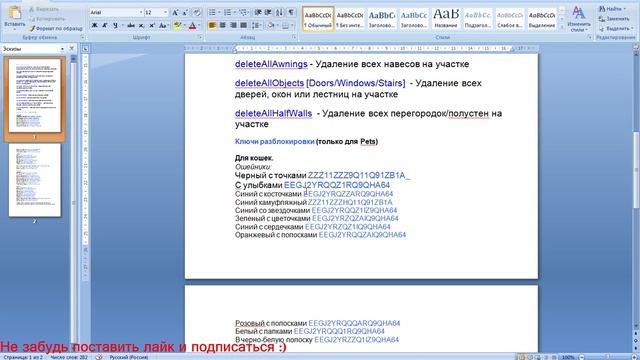The image size is (640, 360).
Task: Click the Grow Font icon
Action: coord(175,13)
